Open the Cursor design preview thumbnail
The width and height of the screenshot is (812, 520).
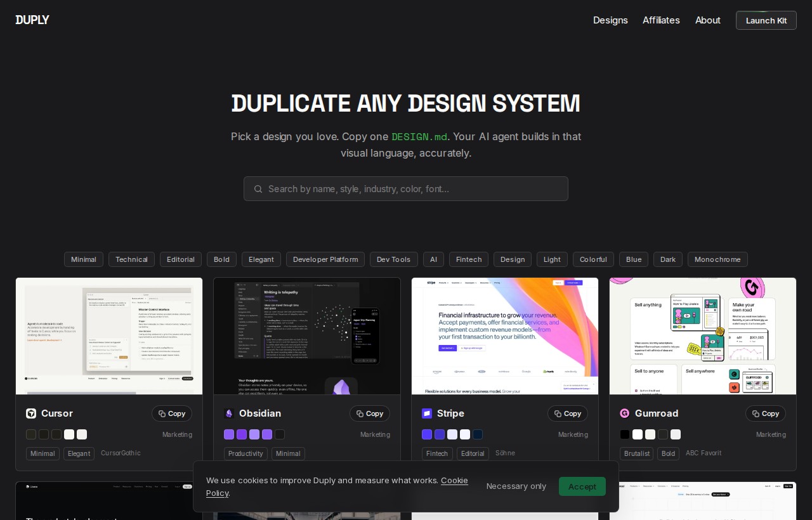[109, 336]
